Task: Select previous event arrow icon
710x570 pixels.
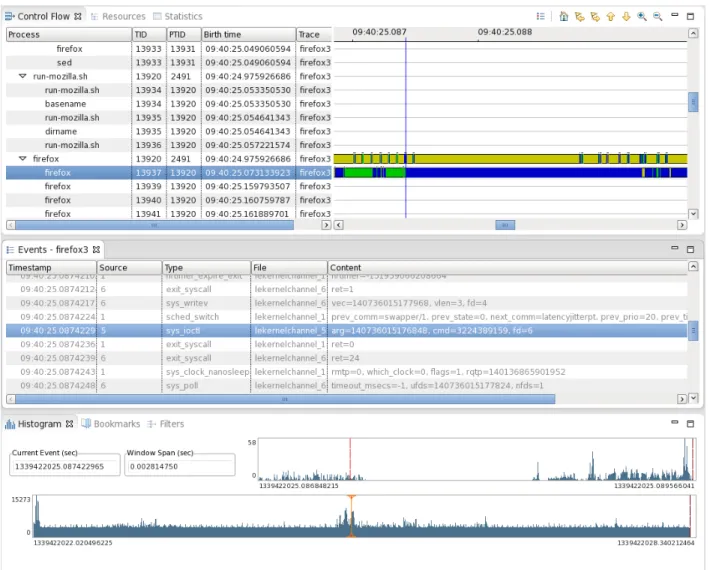Action: (x=580, y=17)
